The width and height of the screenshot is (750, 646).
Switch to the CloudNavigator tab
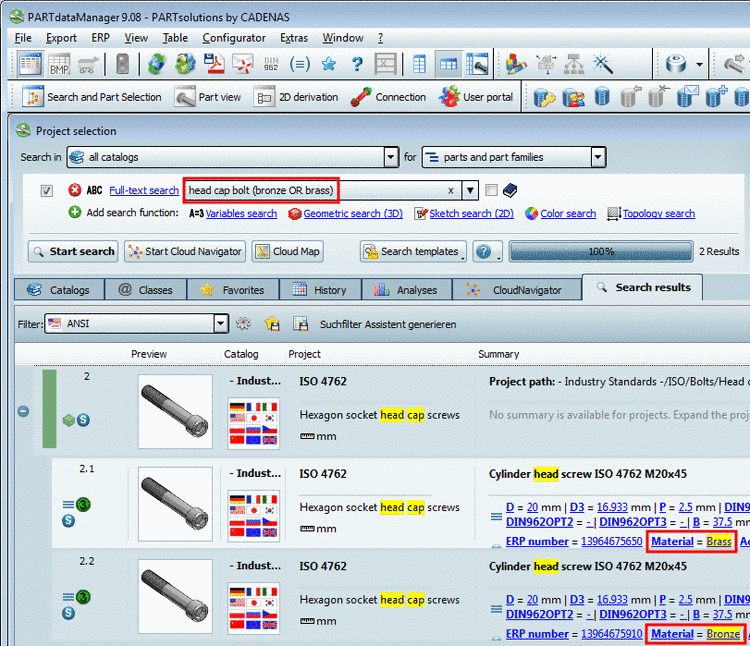pyautogui.click(x=517, y=290)
